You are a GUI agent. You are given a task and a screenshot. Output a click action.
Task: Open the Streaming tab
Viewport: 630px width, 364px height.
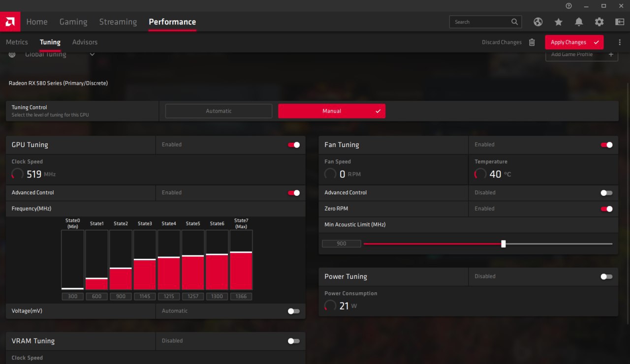click(118, 22)
